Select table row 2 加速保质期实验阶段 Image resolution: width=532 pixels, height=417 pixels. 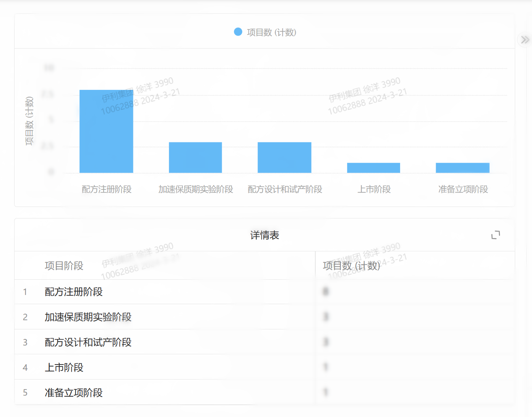click(x=264, y=317)
